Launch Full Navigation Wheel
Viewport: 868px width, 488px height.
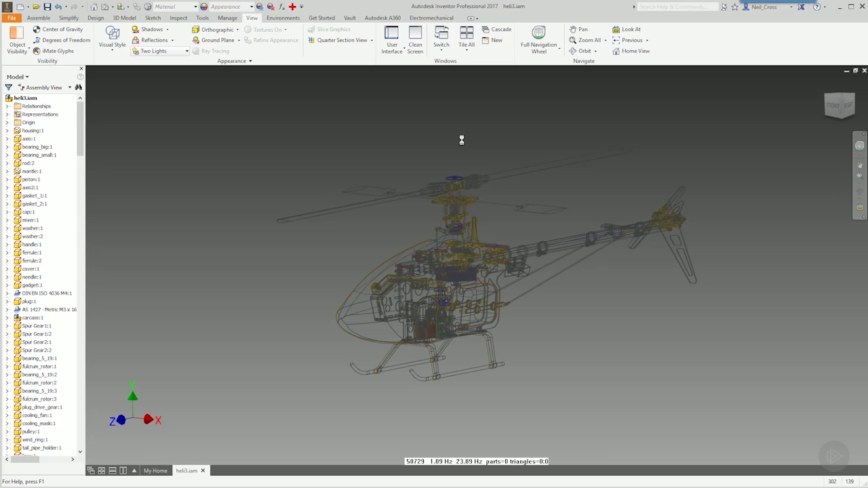click(538, 40)
